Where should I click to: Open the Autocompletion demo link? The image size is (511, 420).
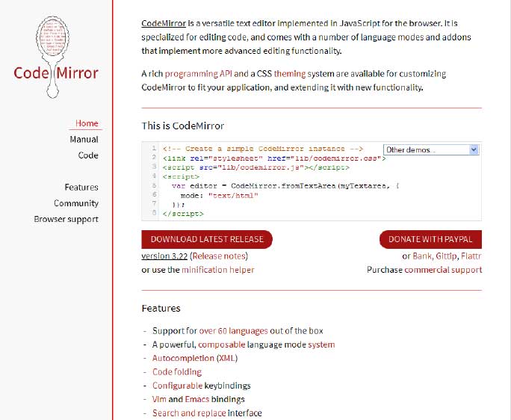(183, 358)
